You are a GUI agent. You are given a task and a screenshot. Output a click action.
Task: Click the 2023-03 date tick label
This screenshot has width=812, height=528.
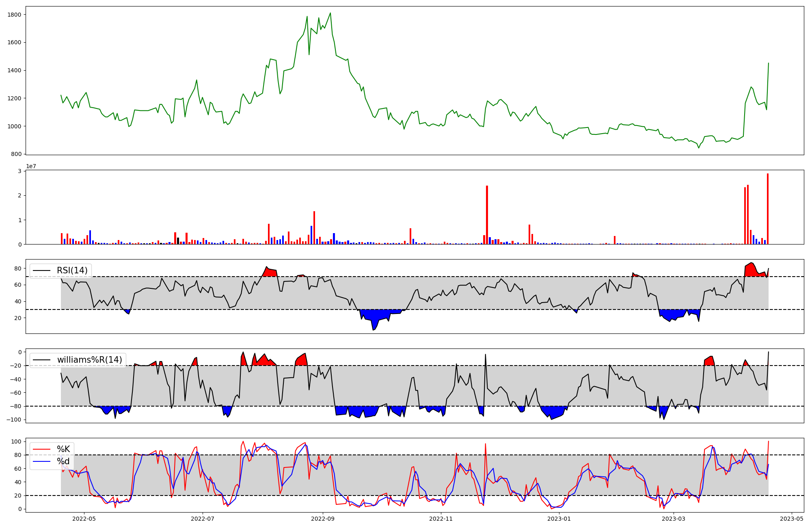(x=674, y=519)
